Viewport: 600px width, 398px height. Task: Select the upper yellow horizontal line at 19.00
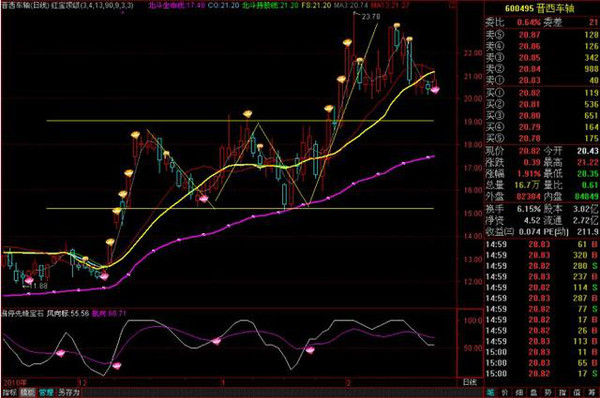240,121
